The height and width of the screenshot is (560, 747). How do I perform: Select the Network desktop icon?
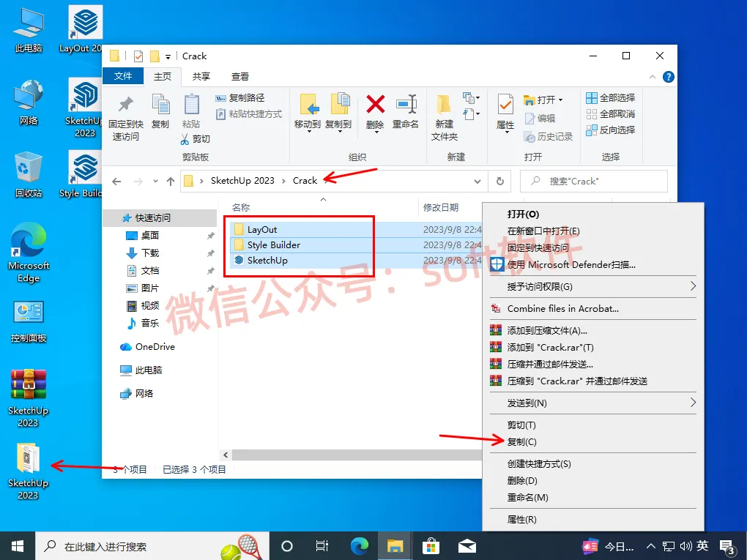pos(29,102)
